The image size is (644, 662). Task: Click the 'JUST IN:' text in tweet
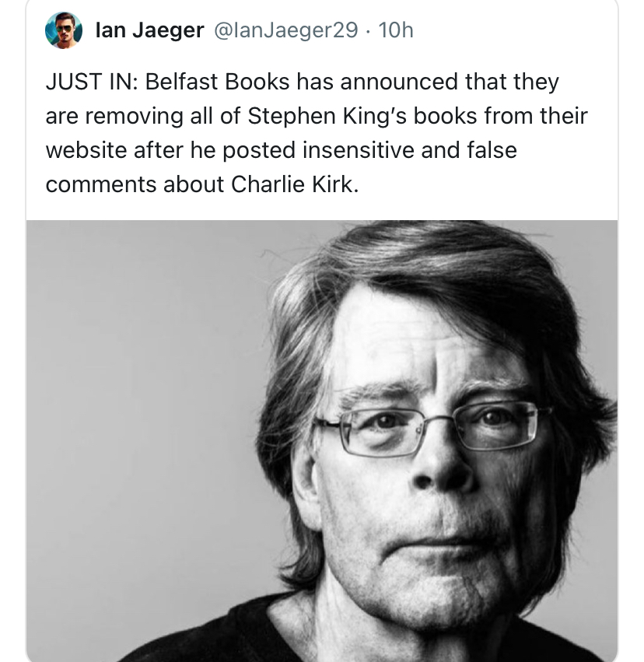click(92, 82)
